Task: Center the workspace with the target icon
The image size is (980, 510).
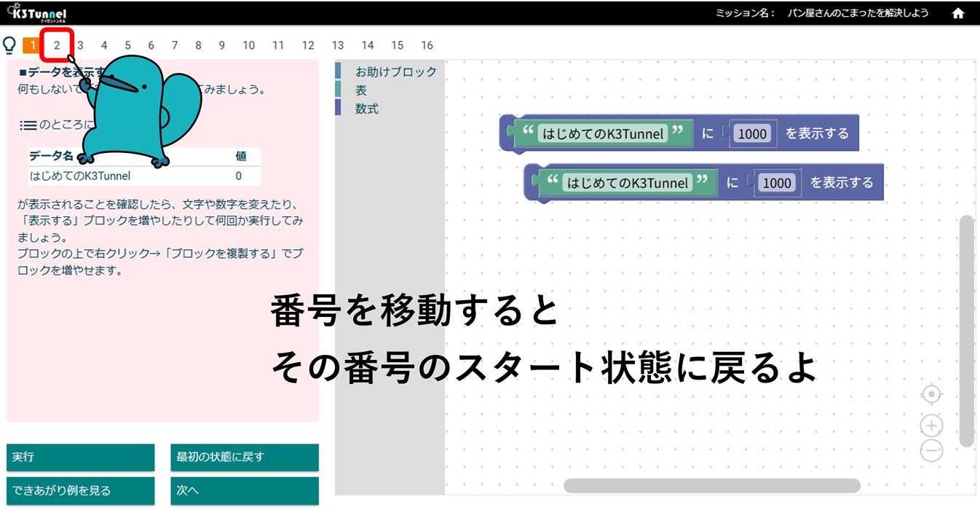Action: coord(931,395)
